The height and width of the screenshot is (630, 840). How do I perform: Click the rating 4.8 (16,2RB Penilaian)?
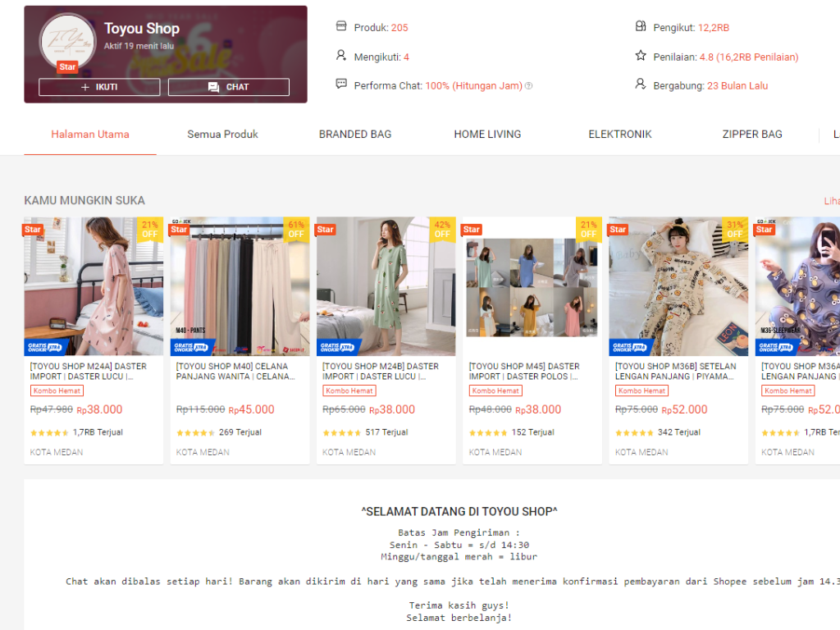coord(749,57)
